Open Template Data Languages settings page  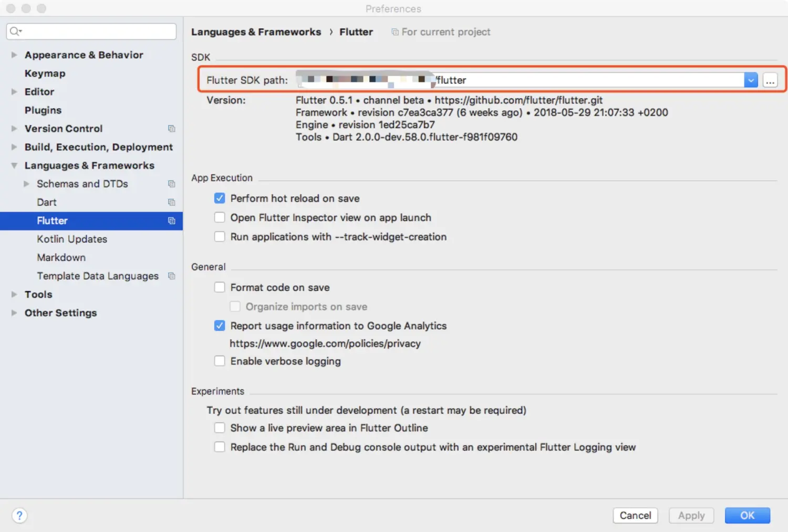tap(98, 276)
